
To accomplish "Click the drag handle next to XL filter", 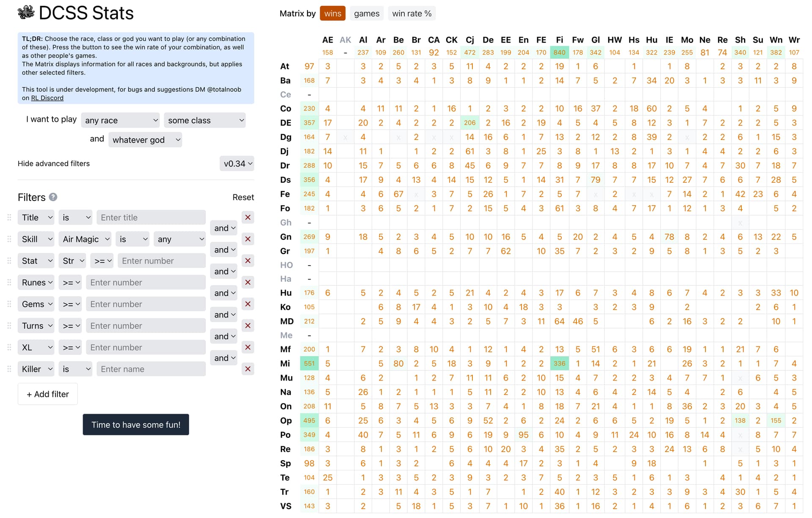I will (x=9, y=347).
